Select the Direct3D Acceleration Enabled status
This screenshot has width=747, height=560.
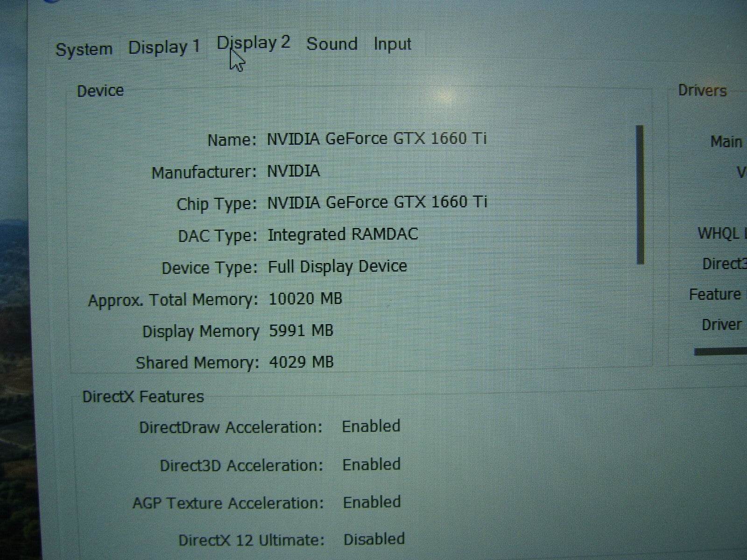coord(371,464)
